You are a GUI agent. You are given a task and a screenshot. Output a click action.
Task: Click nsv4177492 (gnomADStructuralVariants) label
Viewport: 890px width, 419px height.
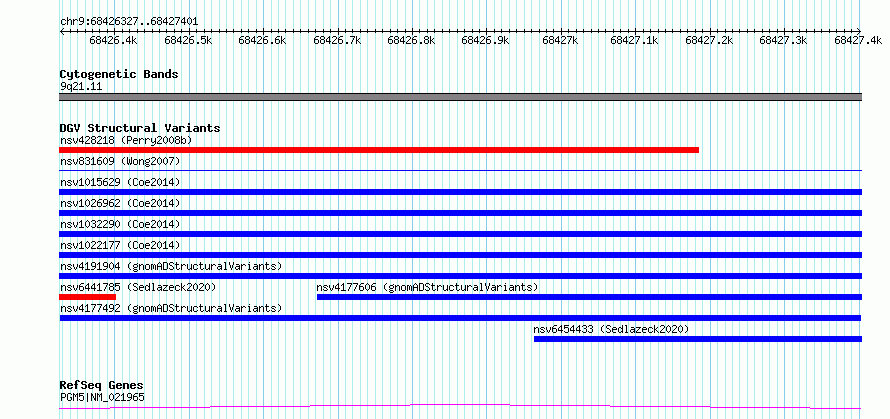[x=171, y=308]
